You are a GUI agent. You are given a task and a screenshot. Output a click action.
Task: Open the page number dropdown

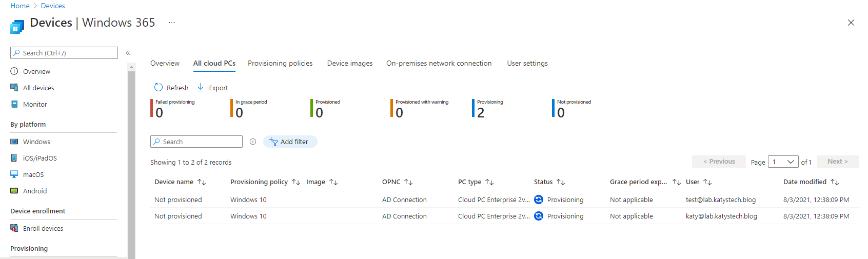point(783,162)
